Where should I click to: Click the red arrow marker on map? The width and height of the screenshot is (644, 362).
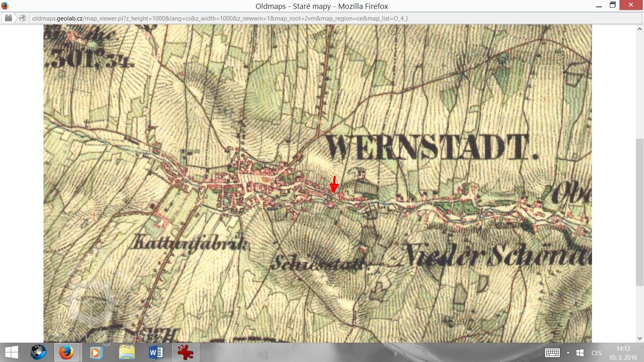tap(334, 185)
